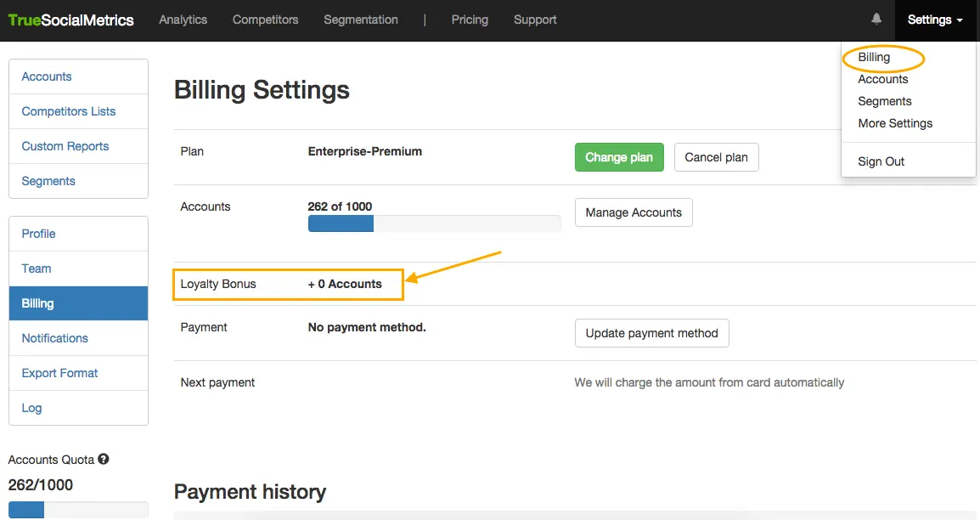Open the Competitors navigation tab
Viewport: 980px width, 520px height.
pos(265,20)
